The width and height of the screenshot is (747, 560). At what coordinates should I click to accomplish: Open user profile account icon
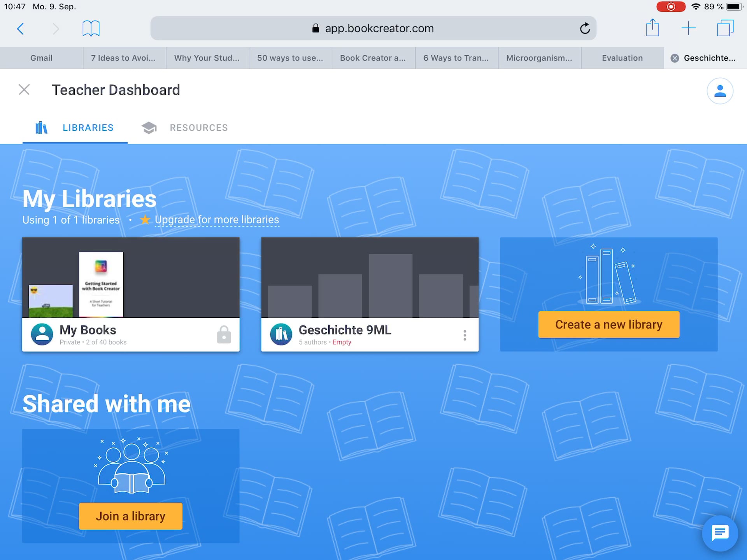(720, 91)
